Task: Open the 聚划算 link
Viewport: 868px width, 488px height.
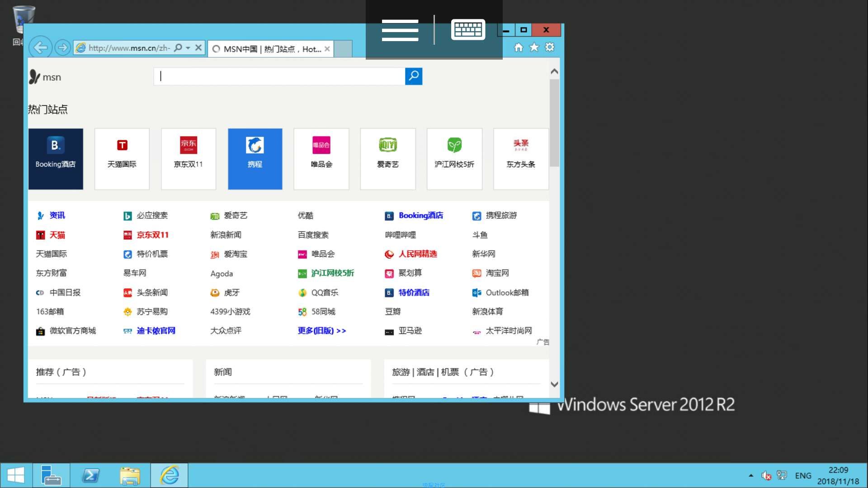Action: click(410, 273)
